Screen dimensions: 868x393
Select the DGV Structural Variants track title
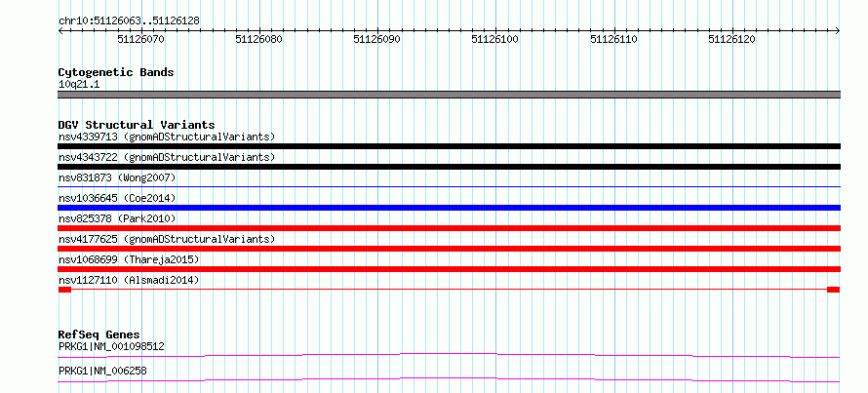(x=137, y=125)
